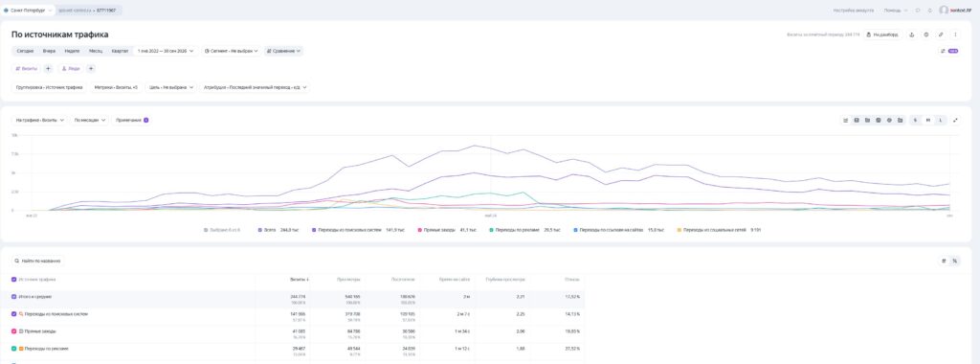Open Настройка аккаунта link

[x=853, y=10]
